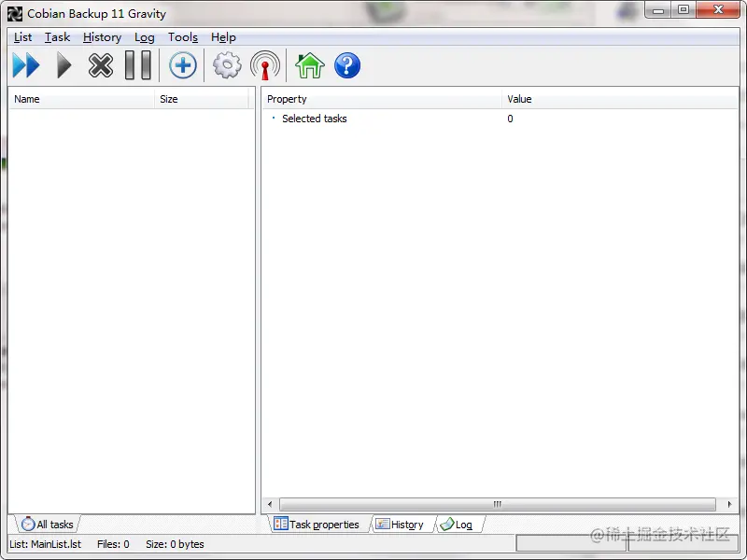Open the History menu
747x560 pixels.
(x=102, y=37)
